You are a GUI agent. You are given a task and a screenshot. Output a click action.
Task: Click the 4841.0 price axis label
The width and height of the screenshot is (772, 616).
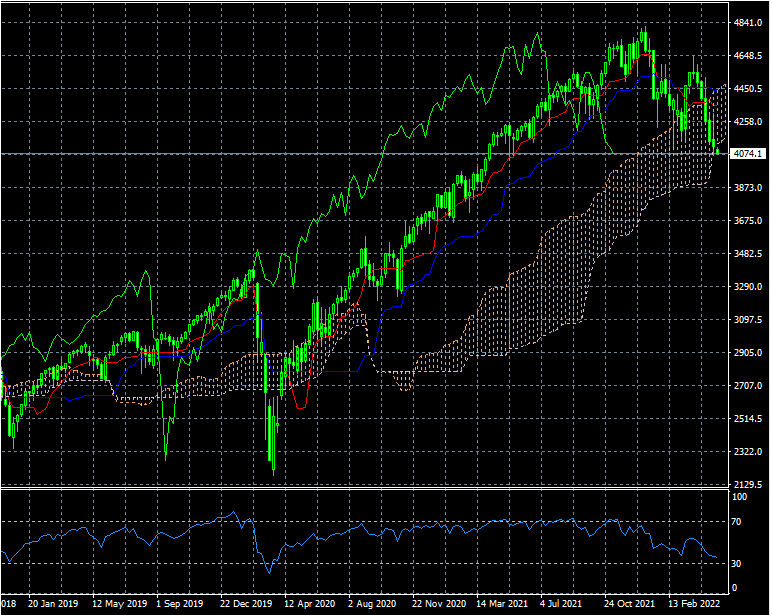point(747,23)
